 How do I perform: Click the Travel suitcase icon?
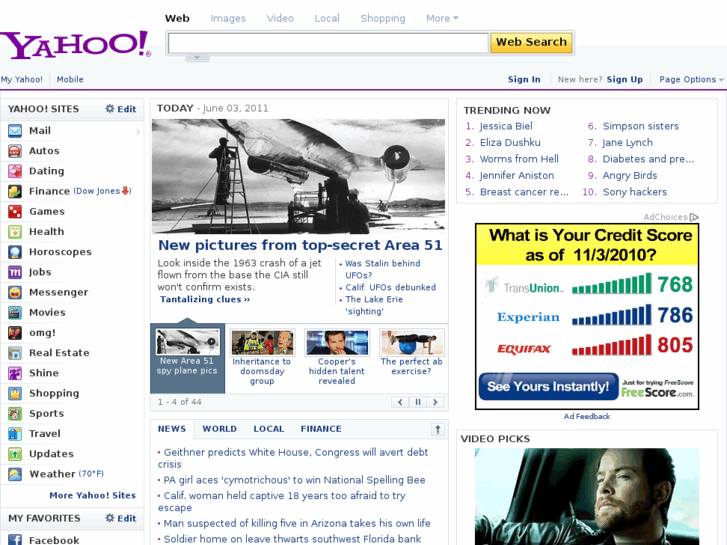tap(15, 434)
